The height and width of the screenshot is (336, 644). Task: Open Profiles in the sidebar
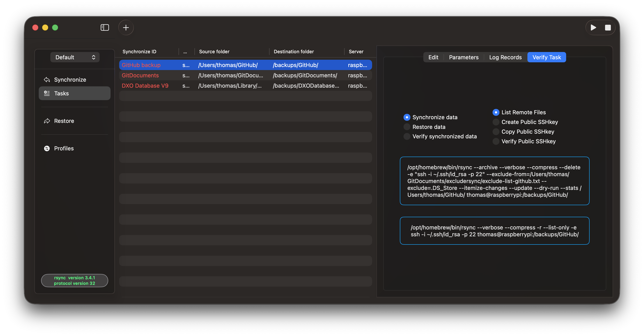(x=64, y=148)
